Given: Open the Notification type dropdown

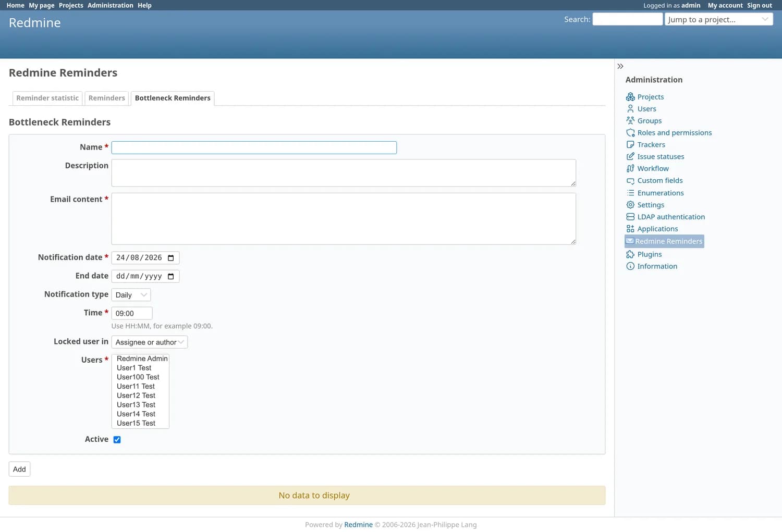Looking at the screenshot, I should [x=131, y=295].
